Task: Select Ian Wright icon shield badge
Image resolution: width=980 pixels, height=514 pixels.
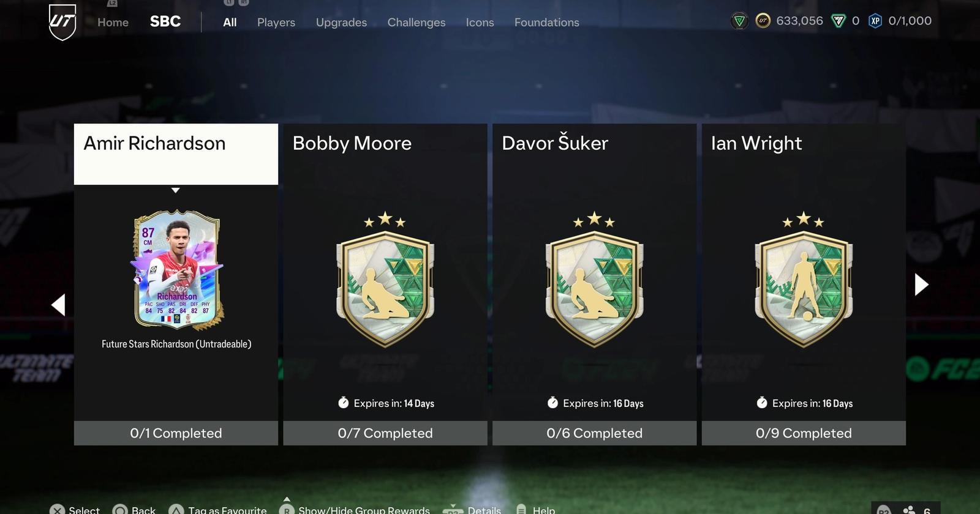Action: coord(804,279)
